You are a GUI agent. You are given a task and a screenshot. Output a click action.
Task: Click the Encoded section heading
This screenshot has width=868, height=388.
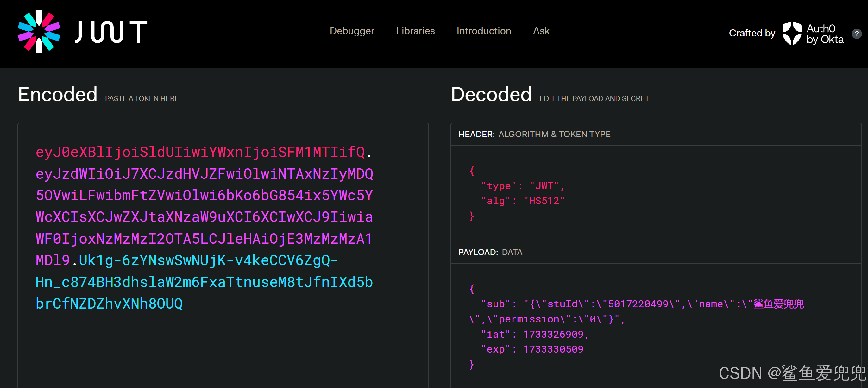click(x=58, y=94)
